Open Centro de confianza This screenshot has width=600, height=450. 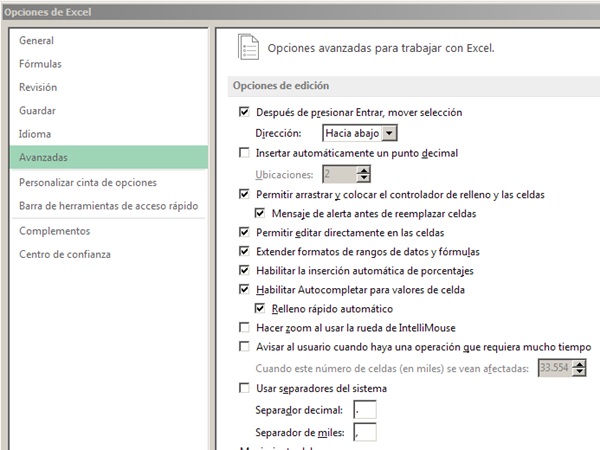tap(65, 254)
